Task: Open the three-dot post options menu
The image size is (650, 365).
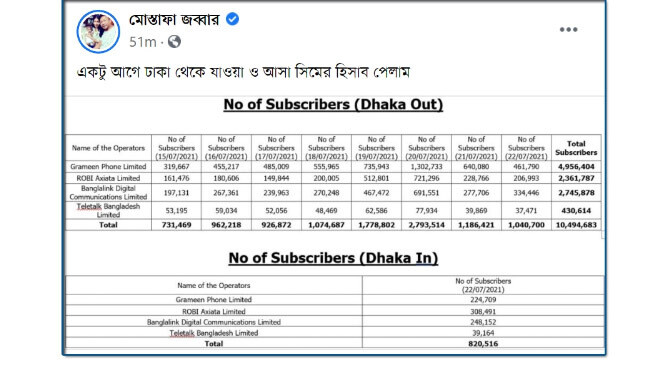Action: pyautogui.click(x=568, y=29)
